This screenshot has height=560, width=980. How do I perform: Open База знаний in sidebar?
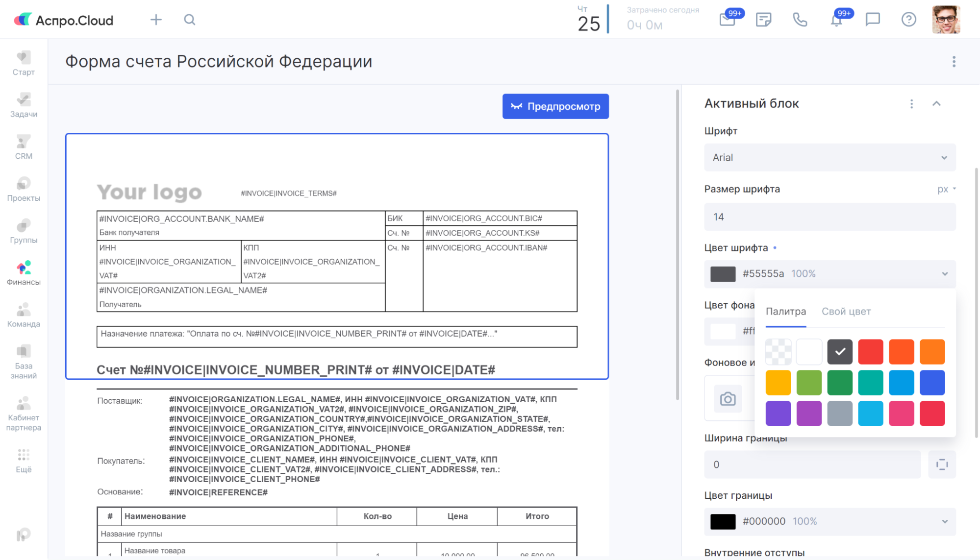(x=24, y=362)
